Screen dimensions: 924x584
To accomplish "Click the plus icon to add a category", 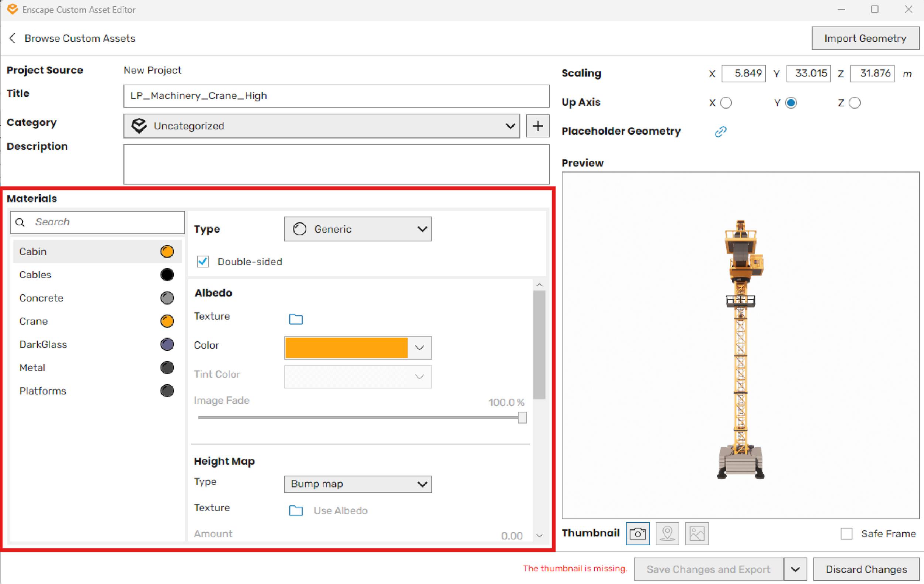I will (537, 126).
